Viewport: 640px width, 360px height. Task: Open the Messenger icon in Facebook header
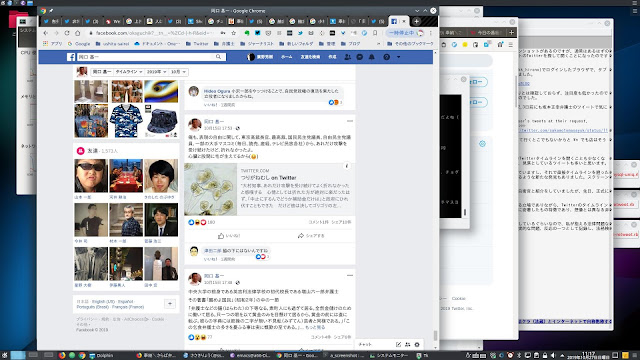(360, 57)
